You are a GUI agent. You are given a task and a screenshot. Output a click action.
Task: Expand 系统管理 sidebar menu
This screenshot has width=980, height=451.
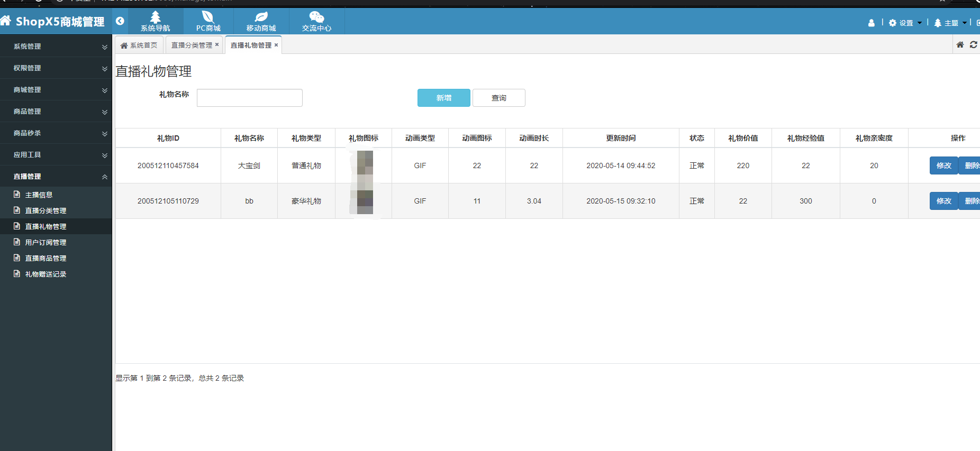point(56,47)
